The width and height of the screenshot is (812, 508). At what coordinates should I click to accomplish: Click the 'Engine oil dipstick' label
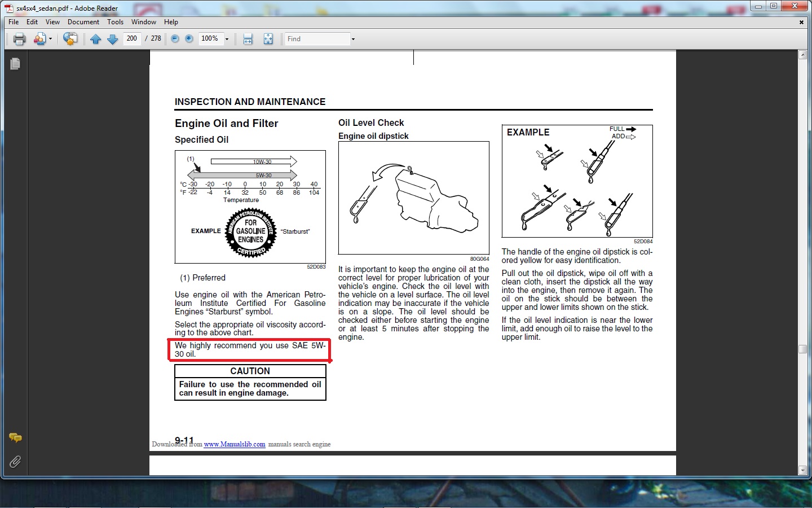click(373, 136)
